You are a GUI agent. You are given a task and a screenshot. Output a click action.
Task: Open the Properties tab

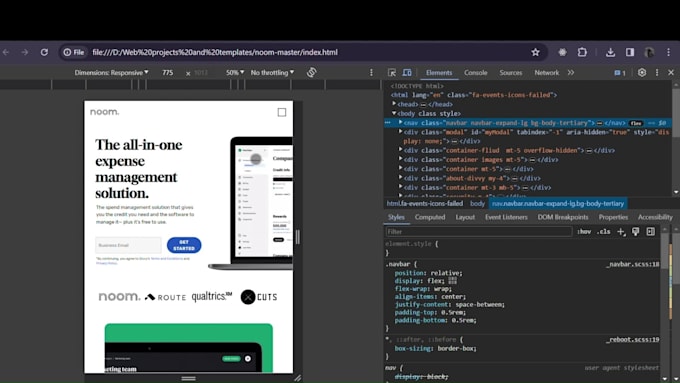(613, 217)
